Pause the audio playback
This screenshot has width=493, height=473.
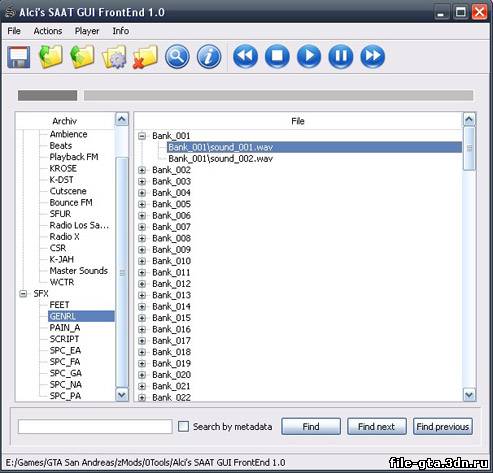341,56
